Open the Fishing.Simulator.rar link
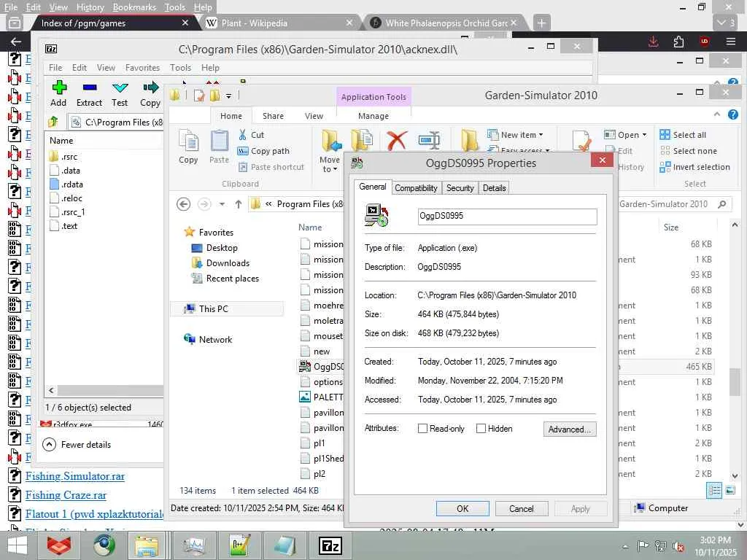Image resolution: width=747 pixels, height=560 pixels. (75, 476)
